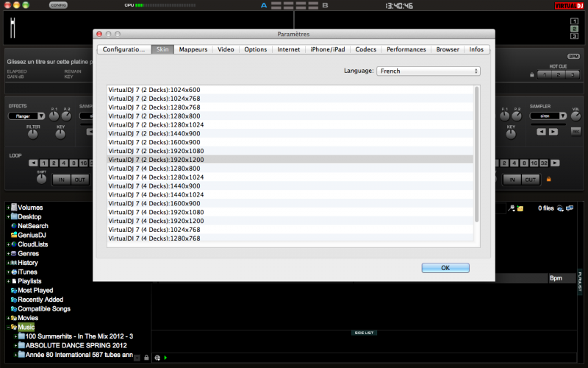Image resolution: width=588 pixels, height=368 pixels.
Task: Select skin layout number 3
Action: pos(574,36)
